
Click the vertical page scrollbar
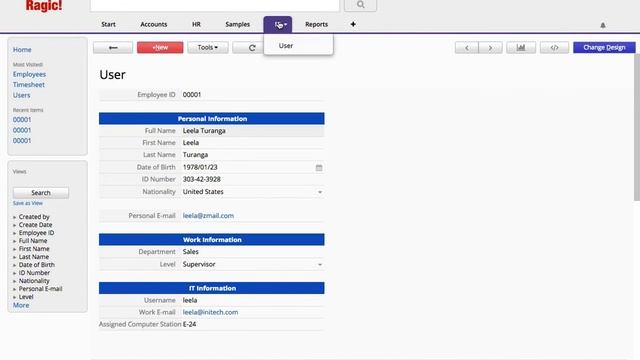pos(637,127)
